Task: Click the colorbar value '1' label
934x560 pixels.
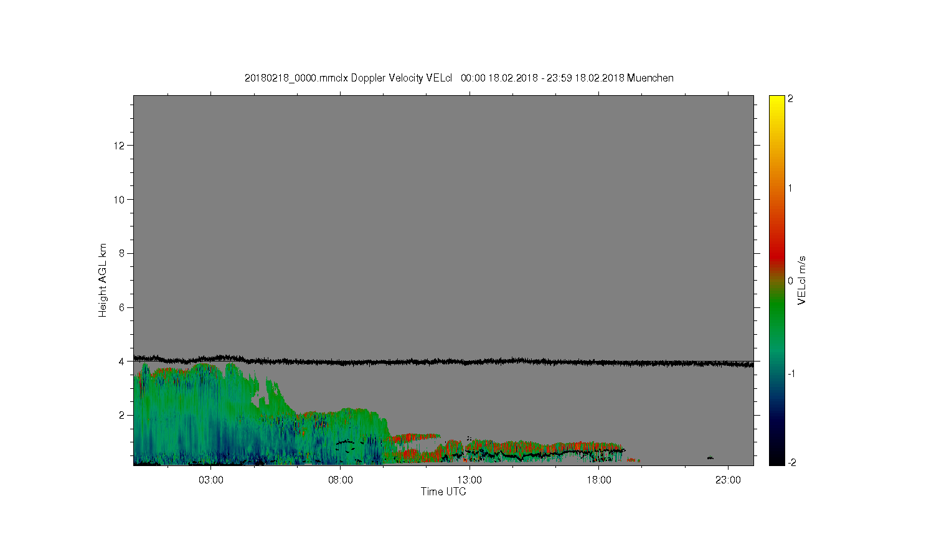Action: pyautogui.click(x=791, y=188)
